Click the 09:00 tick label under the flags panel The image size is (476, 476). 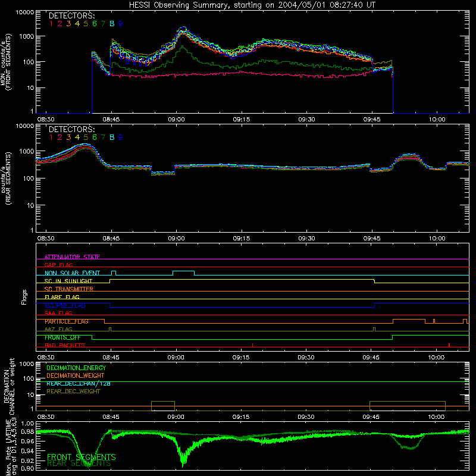176,358
